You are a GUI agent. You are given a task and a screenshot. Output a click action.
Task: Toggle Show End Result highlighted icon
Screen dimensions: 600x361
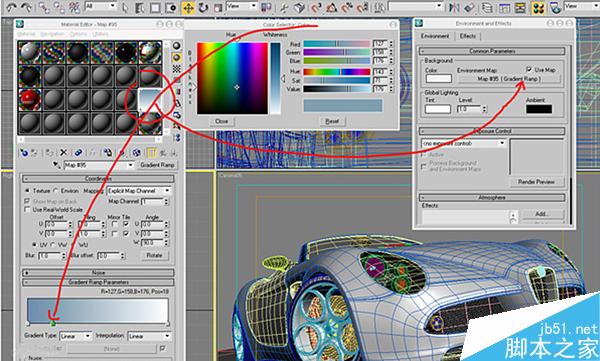pyautogui.click(x=152, y=153)
